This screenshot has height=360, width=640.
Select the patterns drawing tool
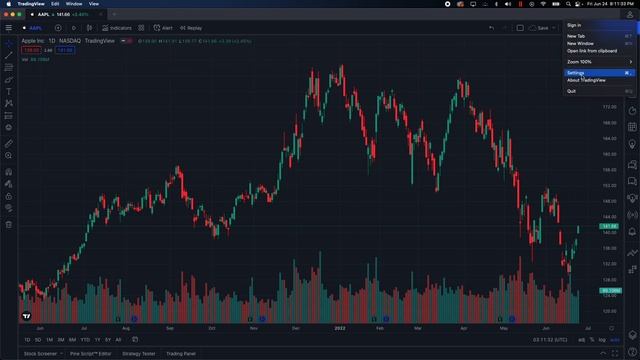click(9, 104)
